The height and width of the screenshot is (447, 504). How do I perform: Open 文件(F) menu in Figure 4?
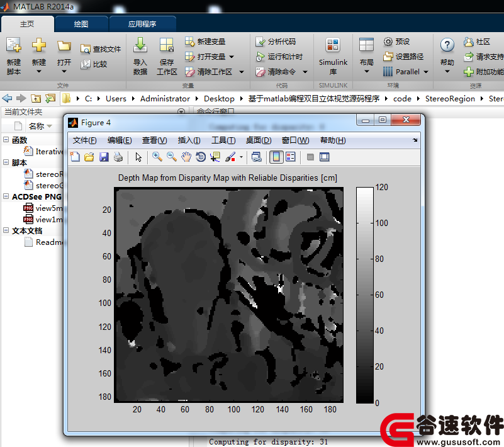tap(84, 140)
